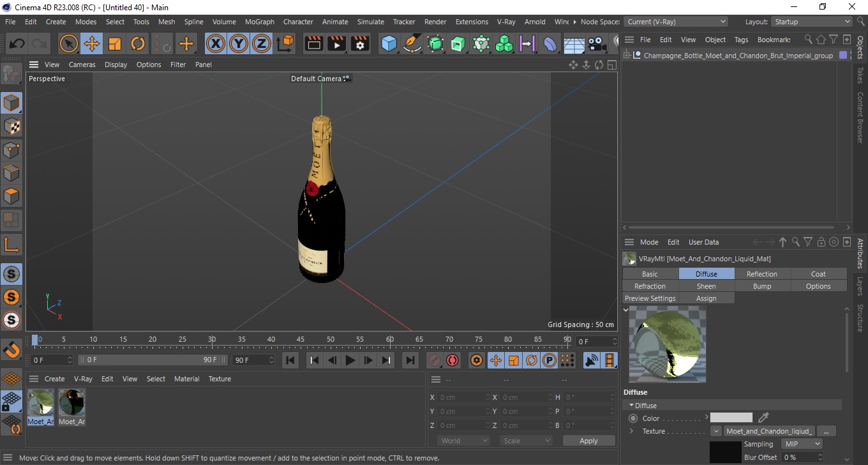This screenshot has width=868, height=465.
Task: Toggle Y axis lock
Action: click(x=239, y=44)
